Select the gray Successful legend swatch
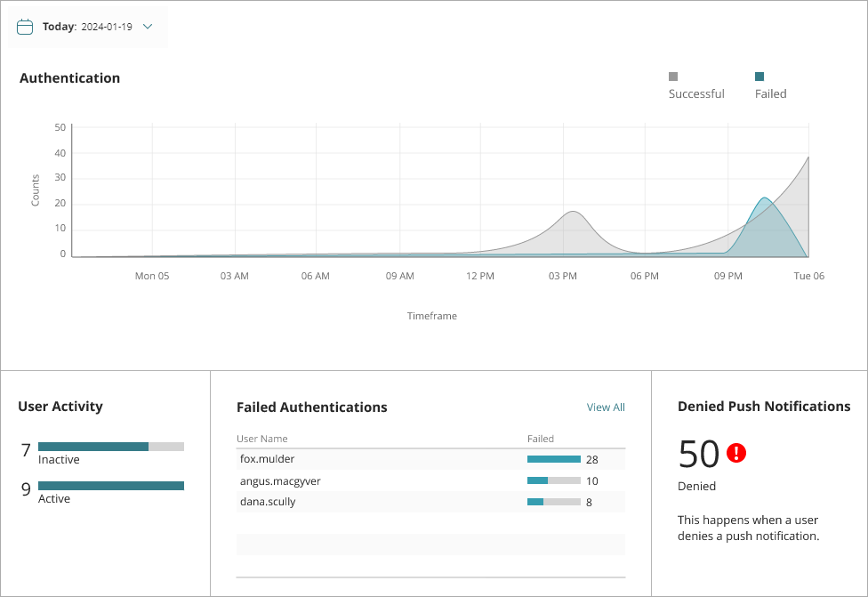The height and width of the screenshot is (597, 868). [x=673, y=76]
